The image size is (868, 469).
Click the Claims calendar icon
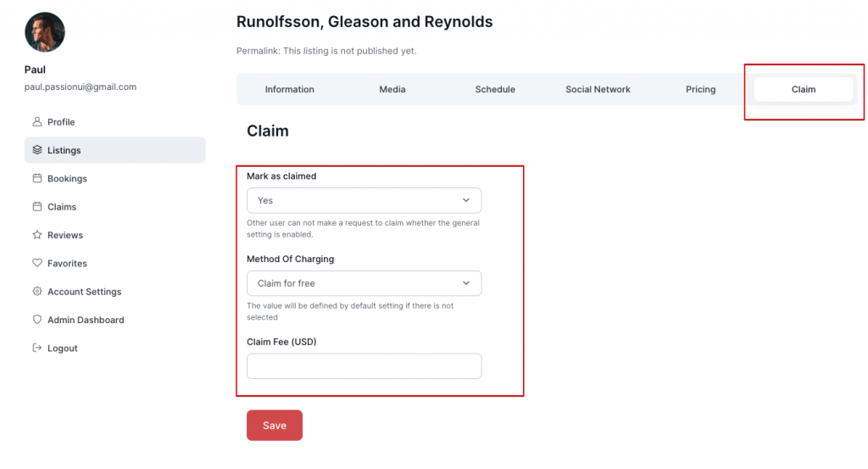[x=37, y=207]
